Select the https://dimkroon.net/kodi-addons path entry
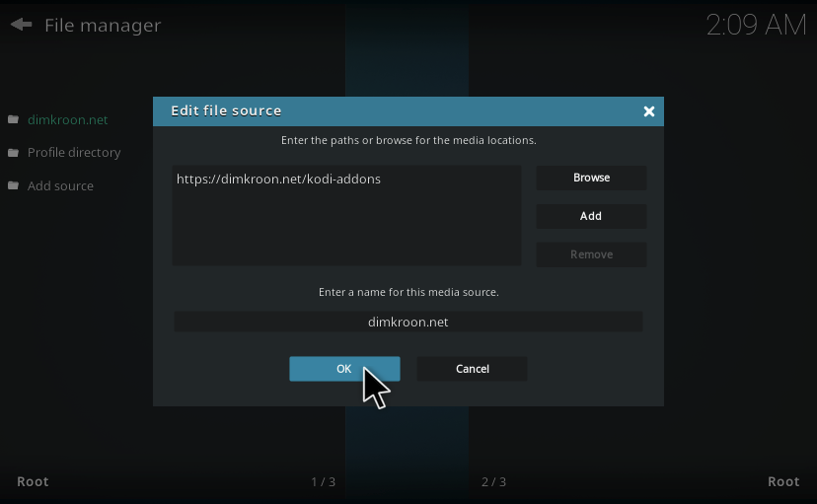The image size is (817, 504). pos(278,180)
